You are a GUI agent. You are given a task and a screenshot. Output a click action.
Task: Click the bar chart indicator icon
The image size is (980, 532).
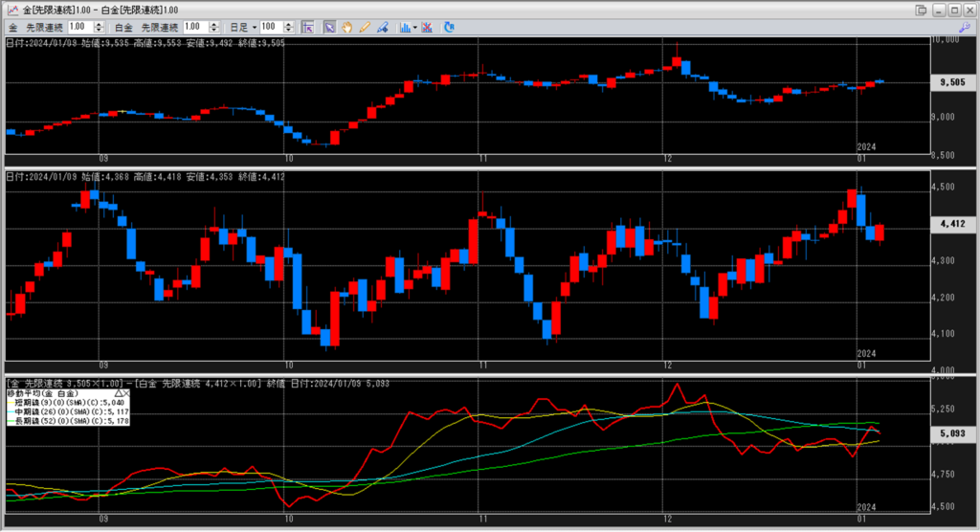pos(404,27)
